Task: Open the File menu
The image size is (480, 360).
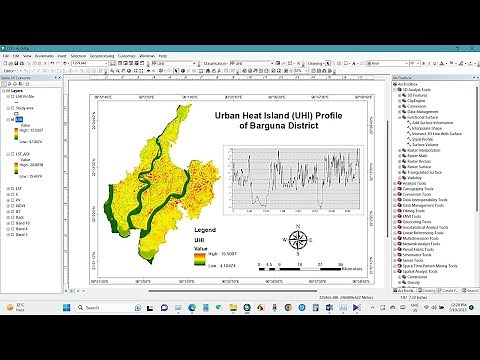Action: pos(6,56)
